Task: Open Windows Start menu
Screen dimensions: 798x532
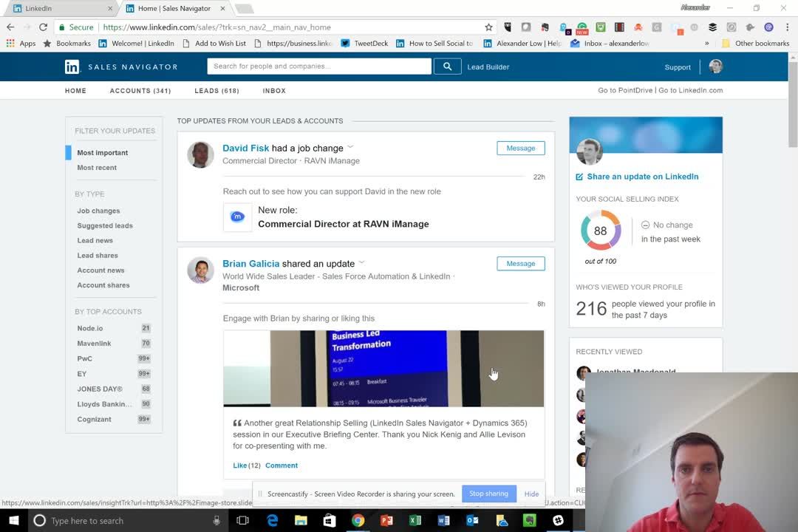Action: point(14,520)
